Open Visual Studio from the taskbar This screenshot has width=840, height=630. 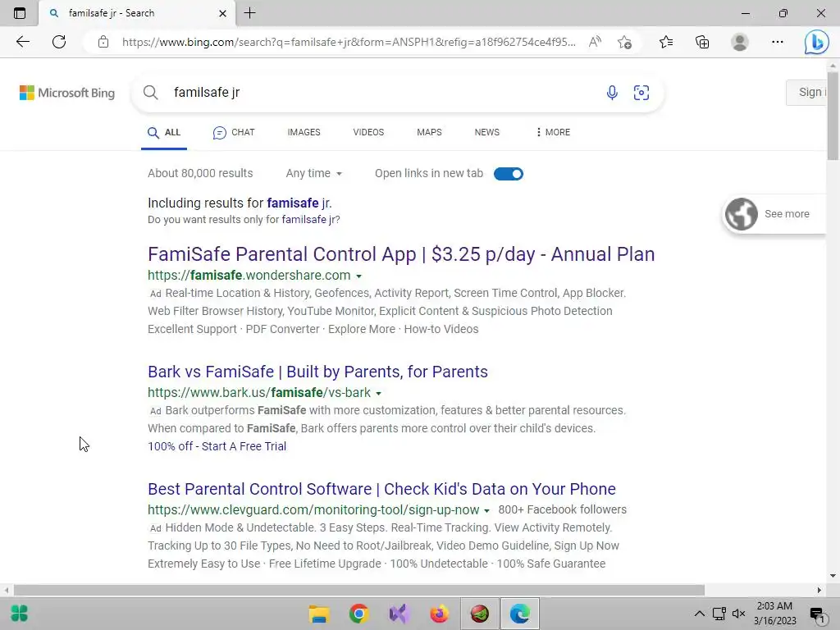[x=399, y=614]
